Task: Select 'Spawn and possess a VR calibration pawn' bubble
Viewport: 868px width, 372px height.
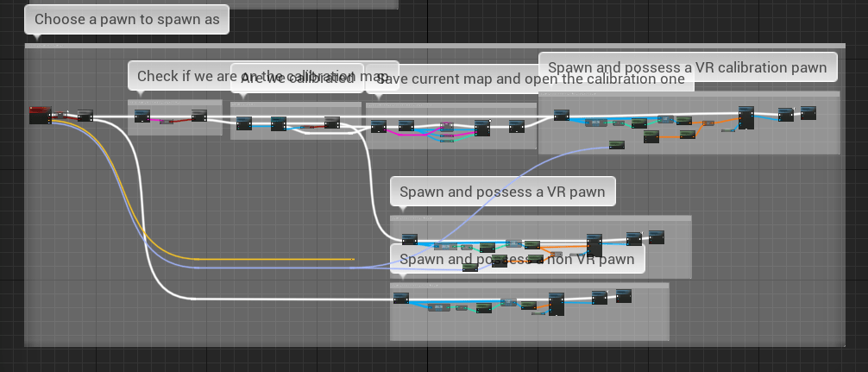Action: pos(688,66)
